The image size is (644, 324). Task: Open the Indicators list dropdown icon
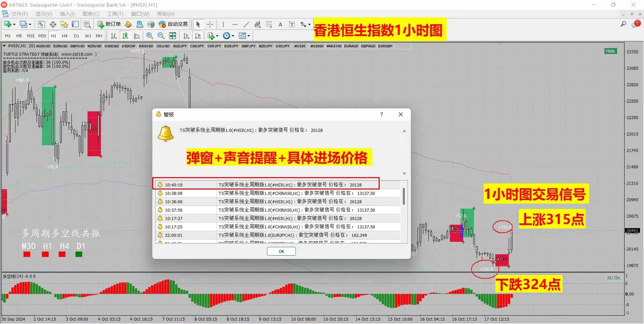[213, 36]
